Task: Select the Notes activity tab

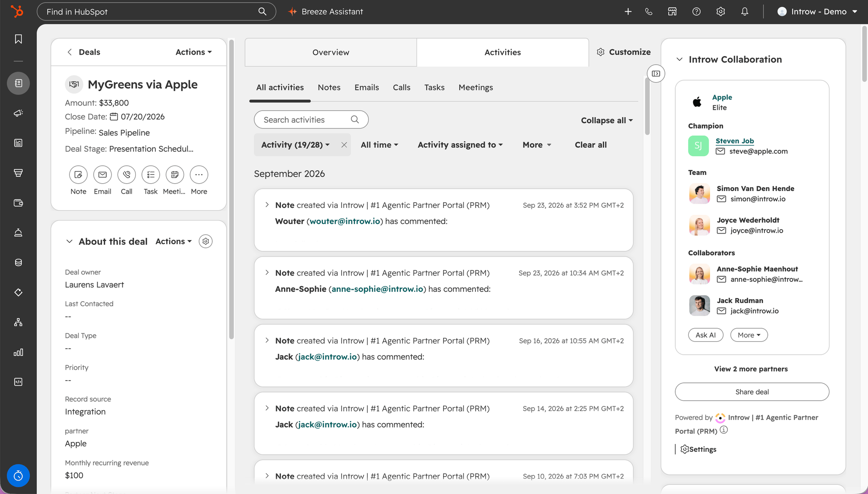Action: point(329,88)
